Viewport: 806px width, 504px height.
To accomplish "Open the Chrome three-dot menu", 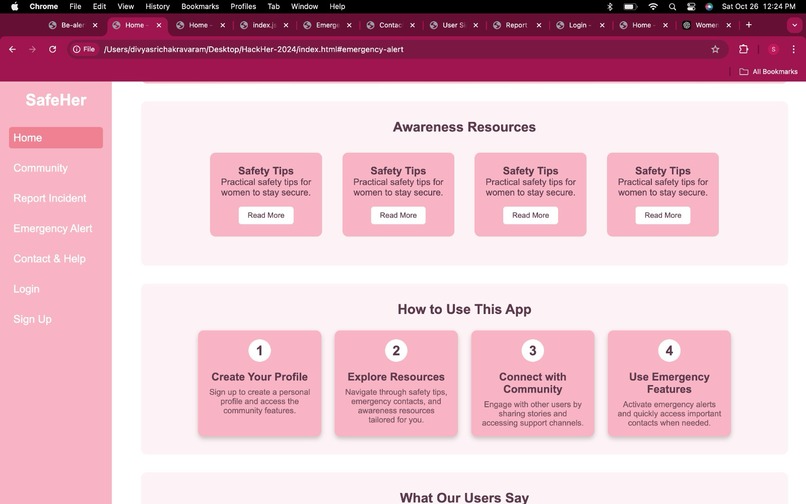I will click(x=794, y=49).
